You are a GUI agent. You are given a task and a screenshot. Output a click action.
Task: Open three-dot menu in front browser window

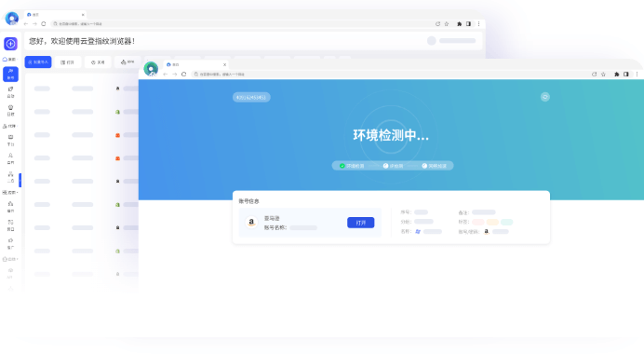point(637,74)
